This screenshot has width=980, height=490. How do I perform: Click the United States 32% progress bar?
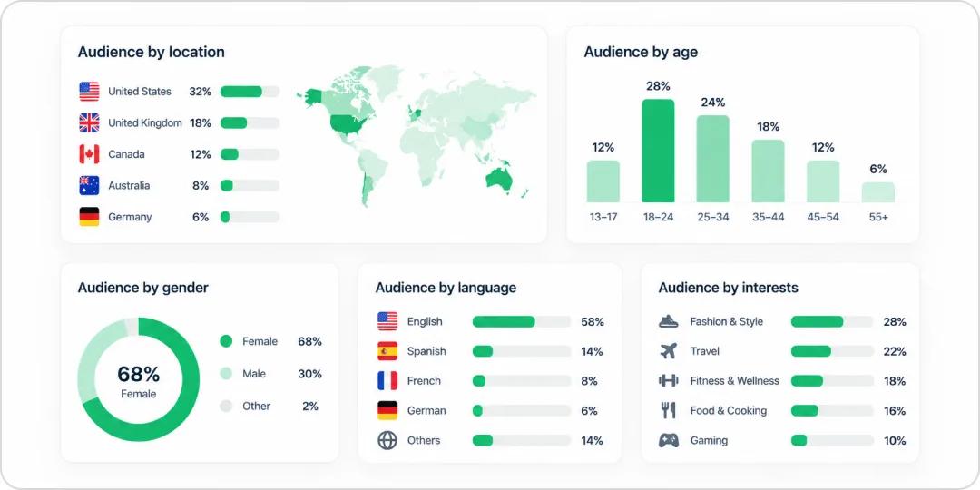click(250, 92)
